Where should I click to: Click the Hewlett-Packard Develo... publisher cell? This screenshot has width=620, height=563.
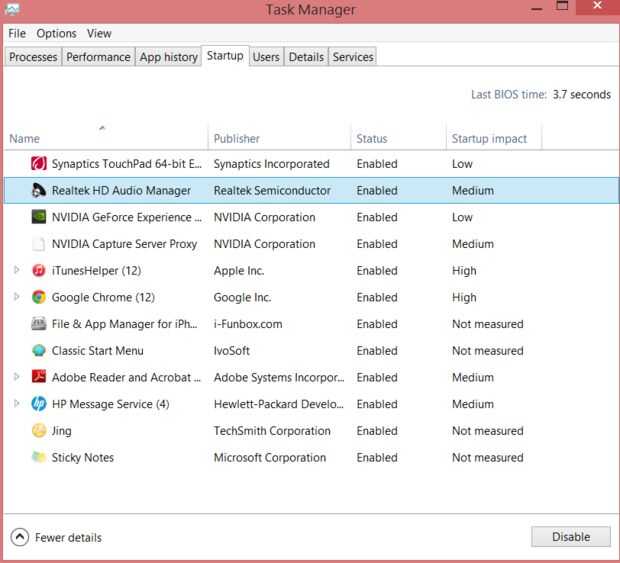[279, 404]
